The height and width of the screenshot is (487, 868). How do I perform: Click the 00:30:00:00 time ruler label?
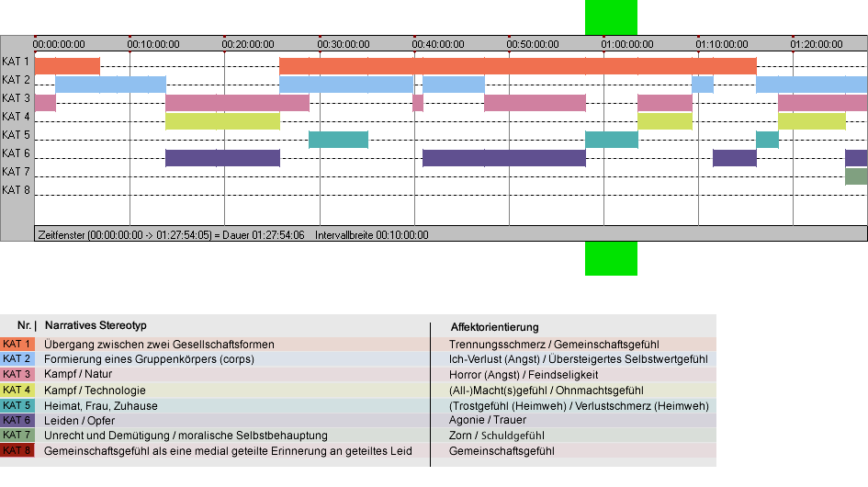pyautogui.click(x=344, y=44)
